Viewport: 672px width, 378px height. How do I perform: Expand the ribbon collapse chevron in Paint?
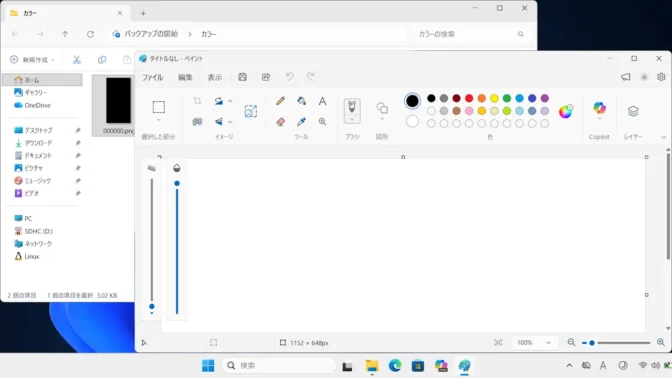coord(663,137)
